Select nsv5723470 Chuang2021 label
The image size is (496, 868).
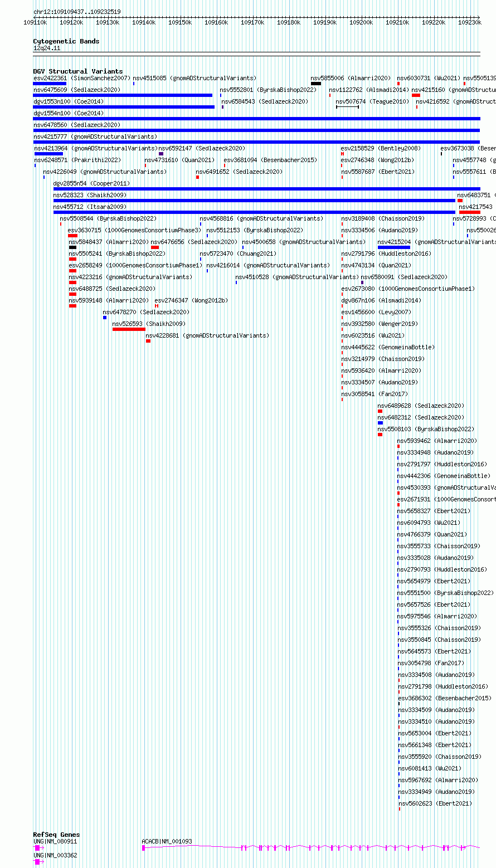[237, 253]
